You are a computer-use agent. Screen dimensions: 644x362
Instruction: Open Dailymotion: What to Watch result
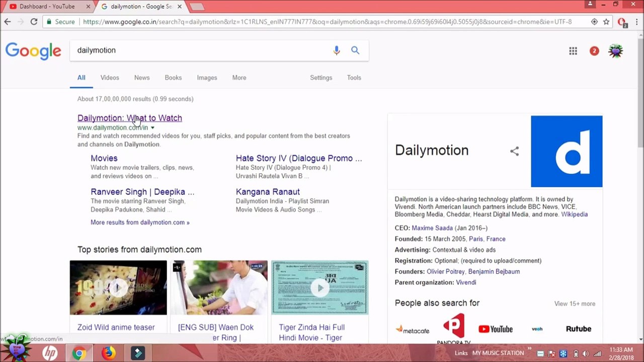tap(130, 118)
